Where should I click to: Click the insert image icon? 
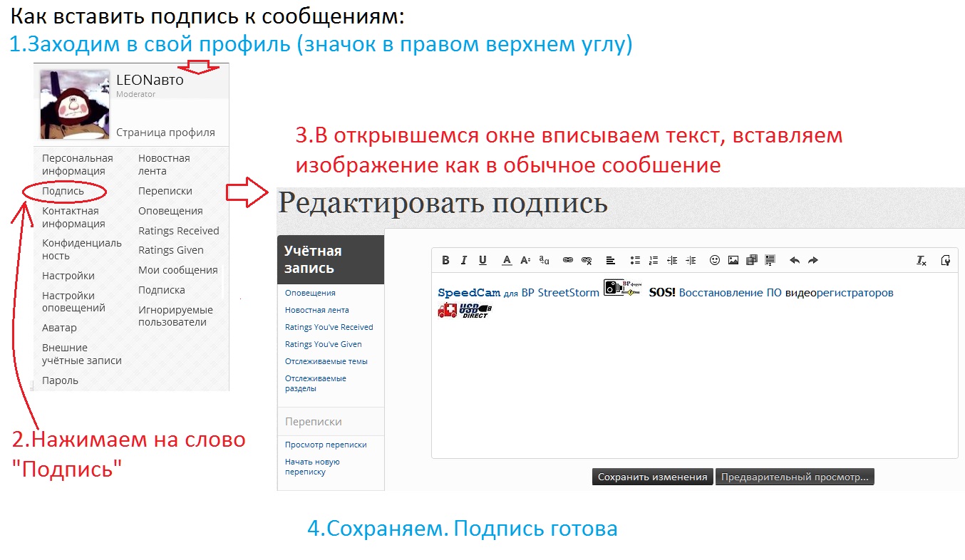[x=733, y=261]
